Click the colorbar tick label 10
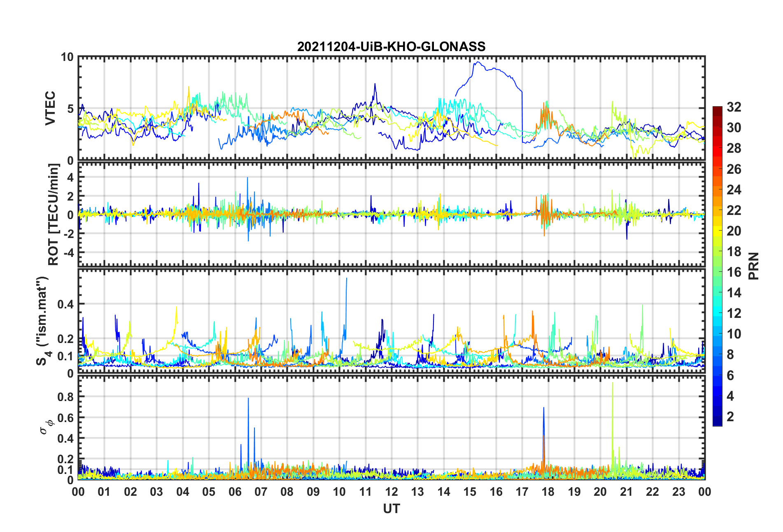Image resolution: width=783 pixels, height=532 pixels. (x=734, y=334)
